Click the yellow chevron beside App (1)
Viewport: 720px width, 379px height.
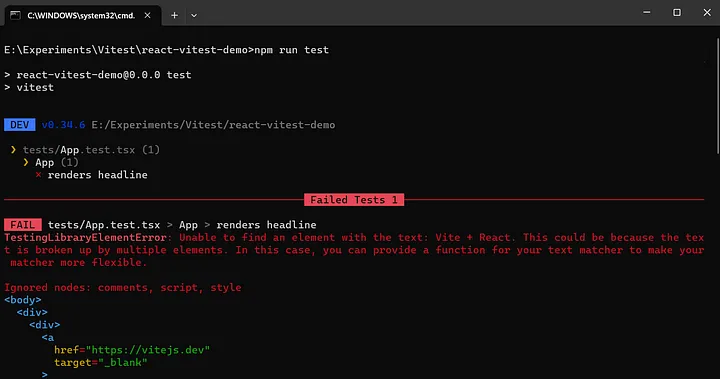coord(26,162)
